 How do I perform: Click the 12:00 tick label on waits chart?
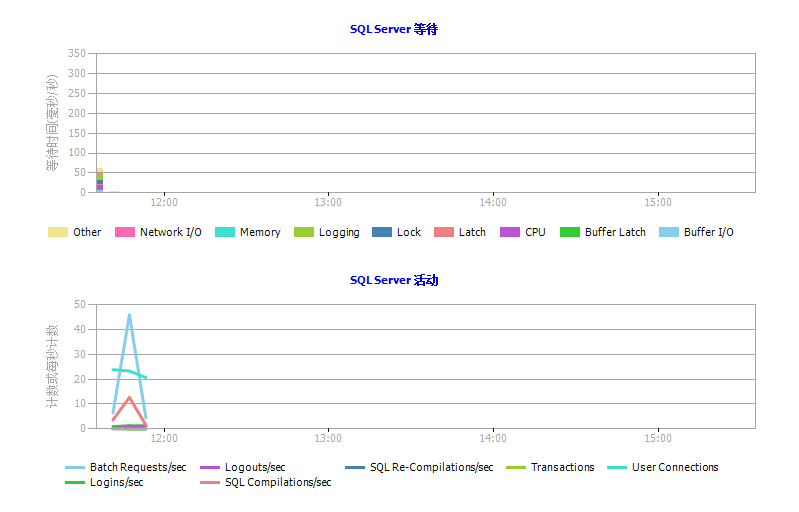coord(164,203)
